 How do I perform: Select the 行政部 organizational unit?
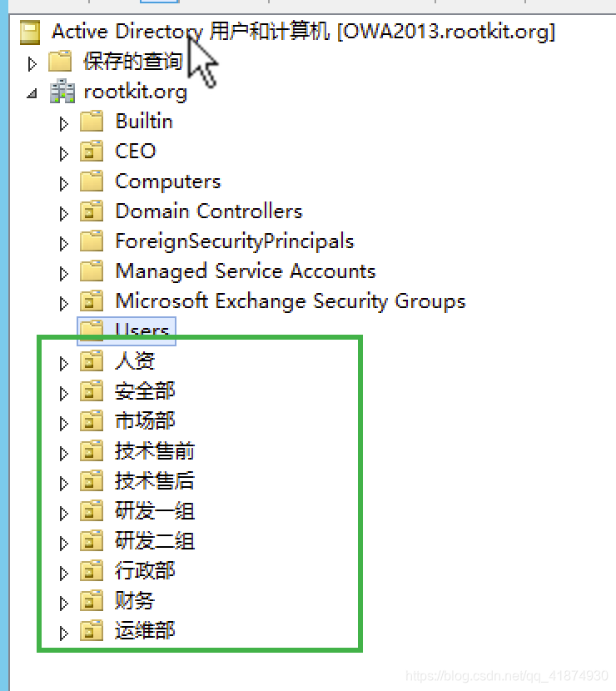click(145, 570)
